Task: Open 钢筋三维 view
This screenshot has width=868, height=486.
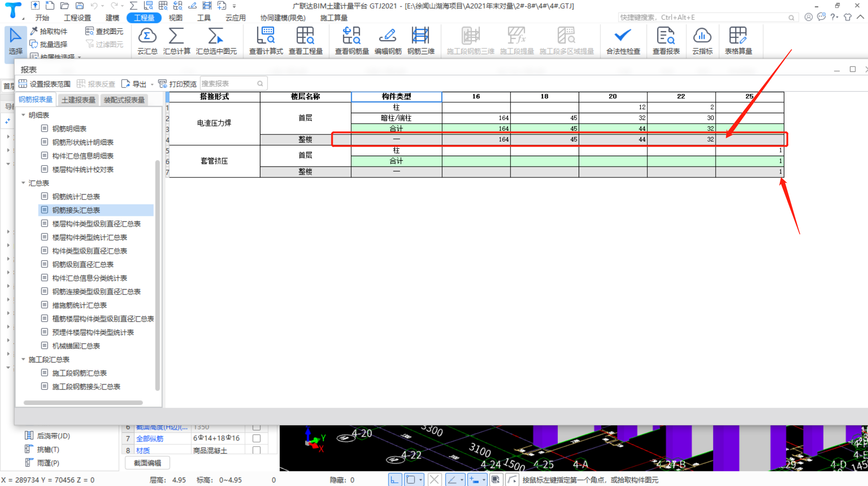Action: [x=421, y=41]
